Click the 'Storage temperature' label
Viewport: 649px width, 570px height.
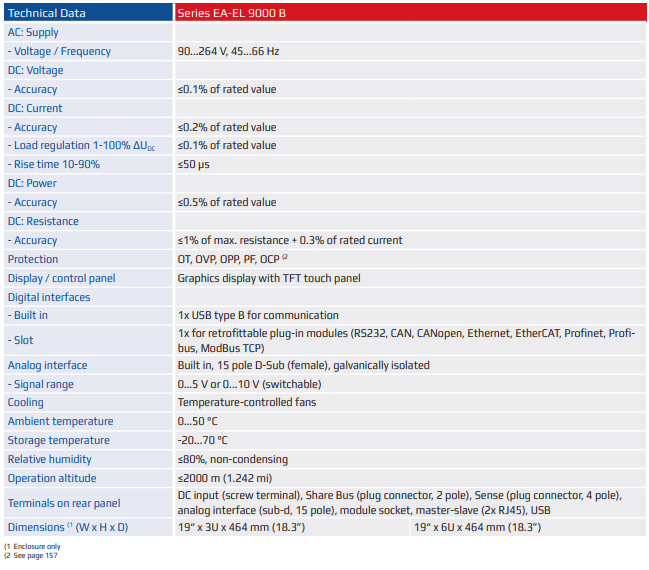[x=59, y=440]
